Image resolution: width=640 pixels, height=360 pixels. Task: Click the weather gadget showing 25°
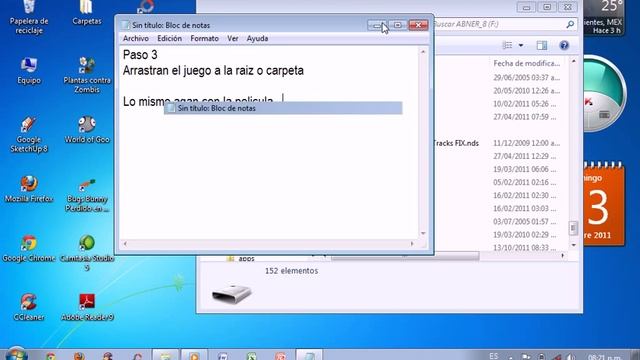(604, 17)
